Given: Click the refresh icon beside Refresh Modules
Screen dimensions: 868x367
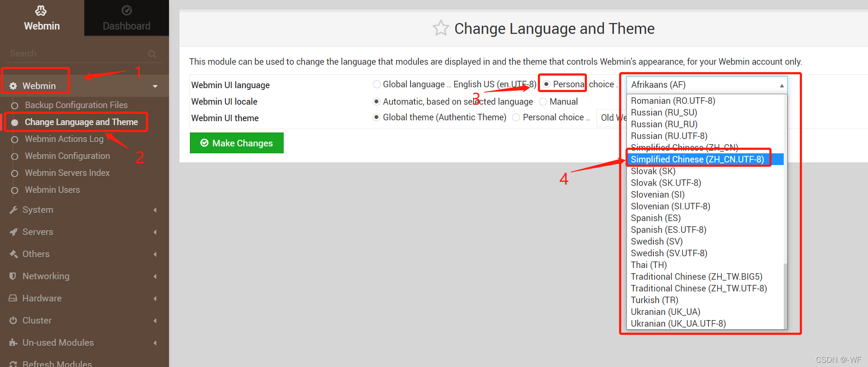Looking at the screenshot, I should click(x=13, y=364).
